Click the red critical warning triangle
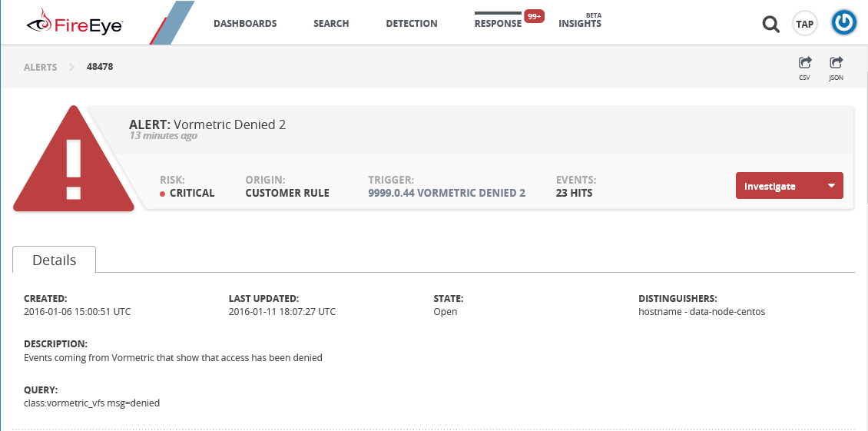This screenshot has height=431, width=868. pyautogui.click(x=74, y=158)
